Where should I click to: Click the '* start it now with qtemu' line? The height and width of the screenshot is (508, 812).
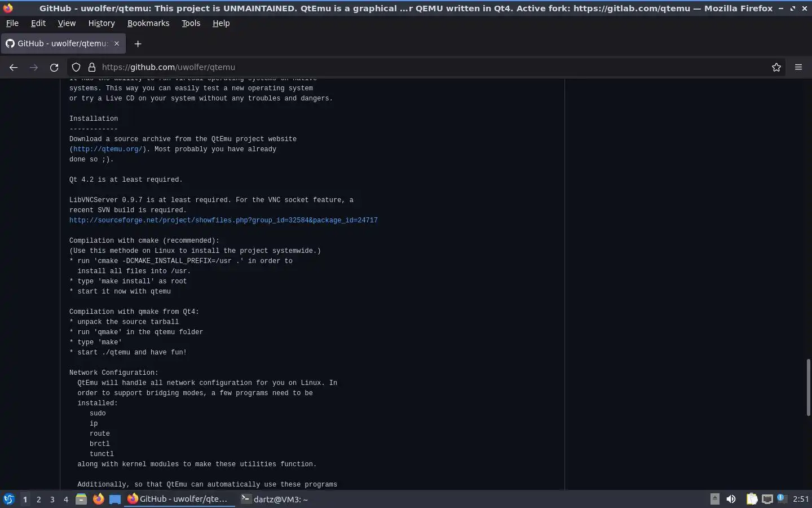coord(120,291)
